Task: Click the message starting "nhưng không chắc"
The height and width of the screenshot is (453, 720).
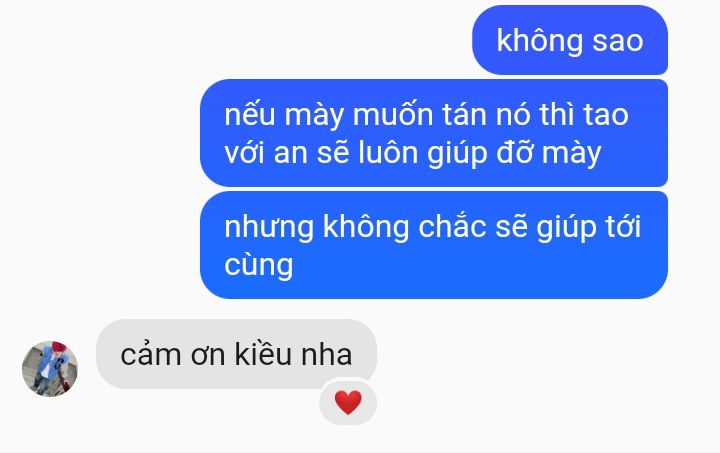Action: point(434,245)
